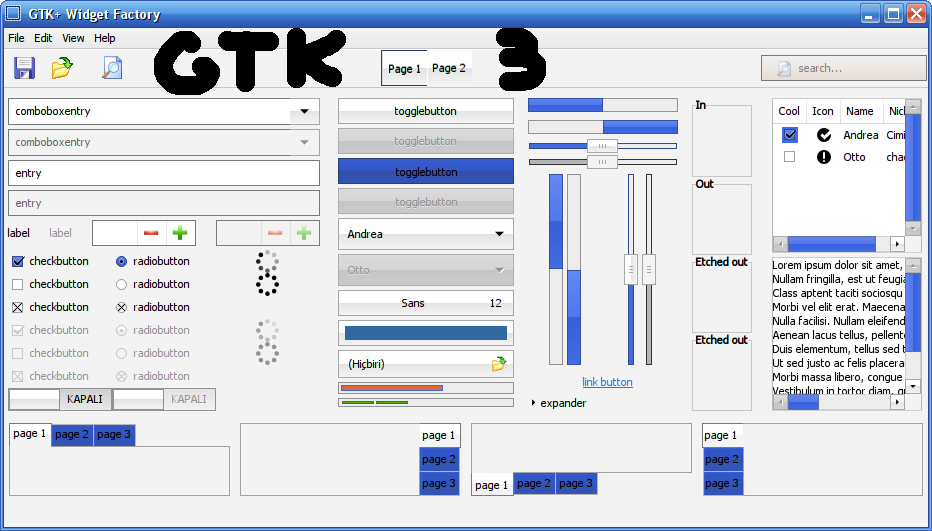Click the floppy disk save icon

click(x=24, y=68)
